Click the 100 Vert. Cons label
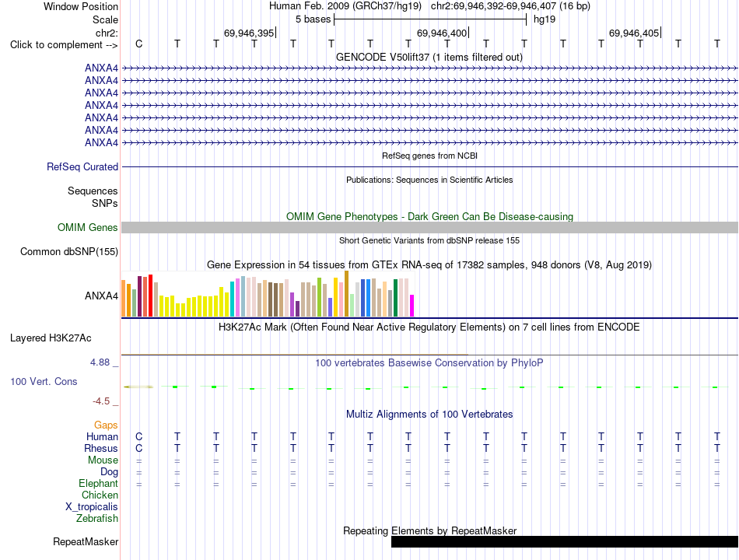The image size is (739, 560). pyautogui.click(x=44, y=381)
